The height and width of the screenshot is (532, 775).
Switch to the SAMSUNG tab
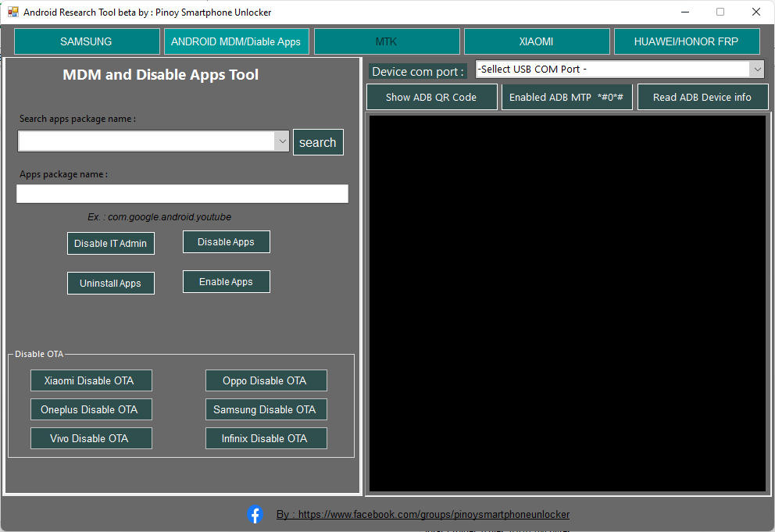pyautogui.click(x=86, y=41)
